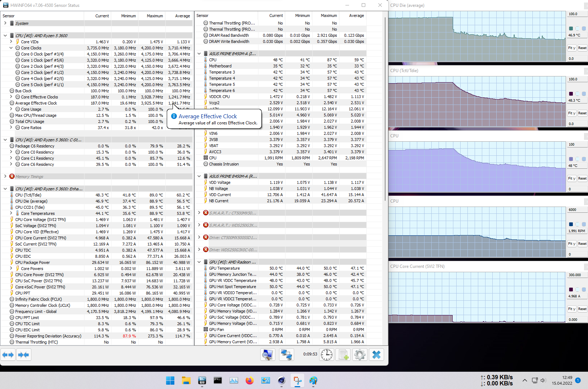Select the GPU Hot Spot Temperature row
This screenshot has width=588, height=389.
[x=280, y=287]
